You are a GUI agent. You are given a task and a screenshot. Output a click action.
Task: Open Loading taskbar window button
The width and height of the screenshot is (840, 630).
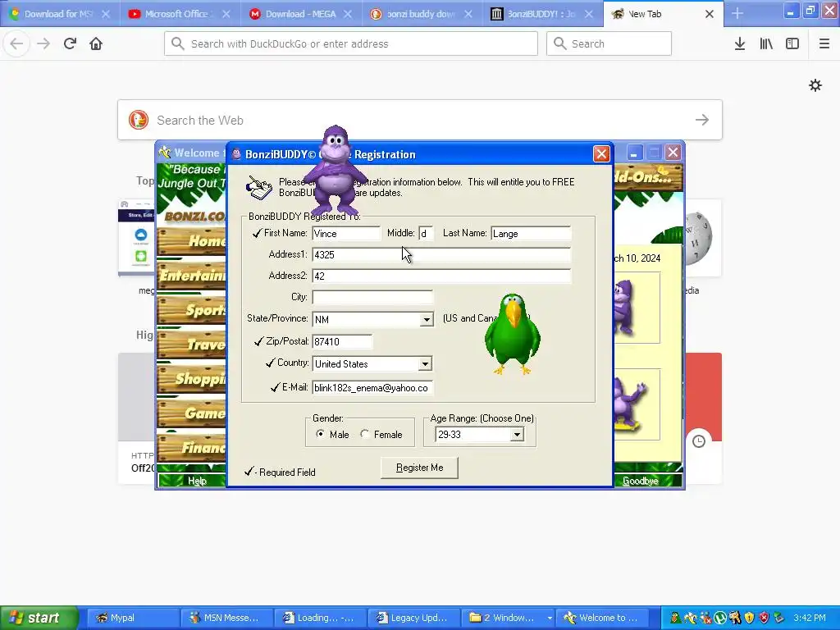[x=320, y=618]
